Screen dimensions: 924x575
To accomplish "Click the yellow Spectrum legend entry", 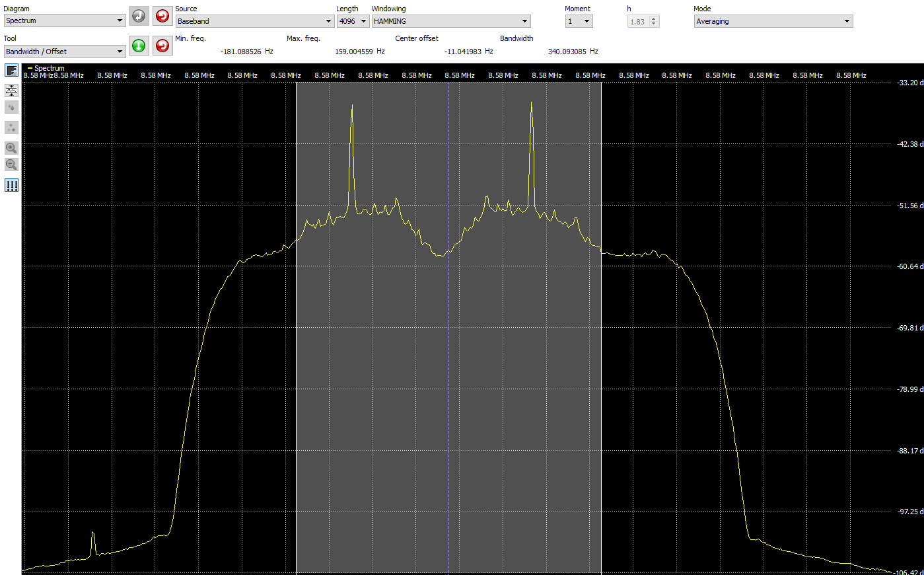I will point(46,68).
